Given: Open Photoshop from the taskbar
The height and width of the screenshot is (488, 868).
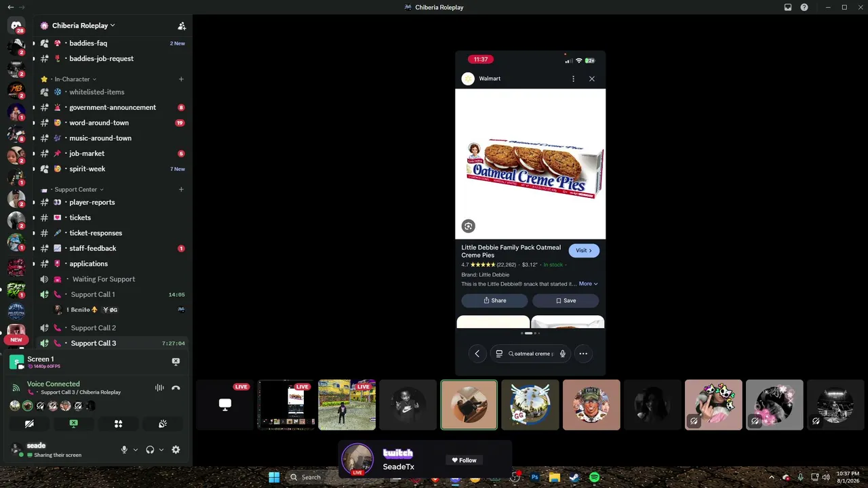Looking at the screenshot, I should (535, 477).
